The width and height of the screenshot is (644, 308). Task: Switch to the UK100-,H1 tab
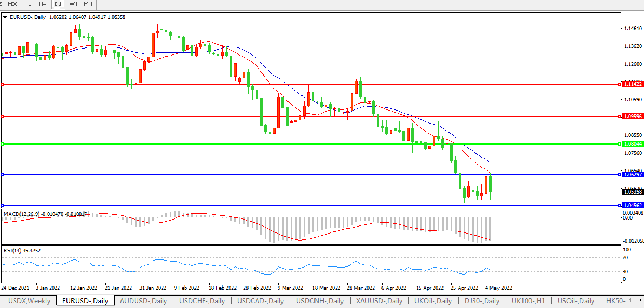point(529,300)
